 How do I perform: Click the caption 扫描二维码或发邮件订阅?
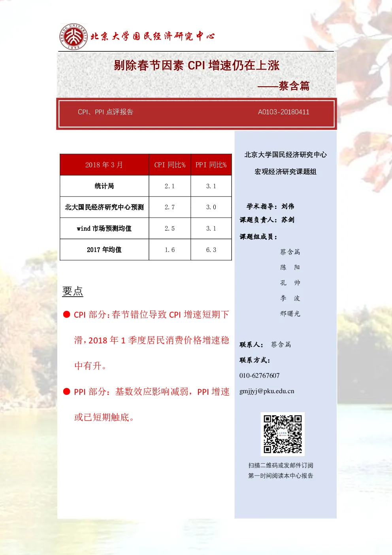[x=281, y=466]
